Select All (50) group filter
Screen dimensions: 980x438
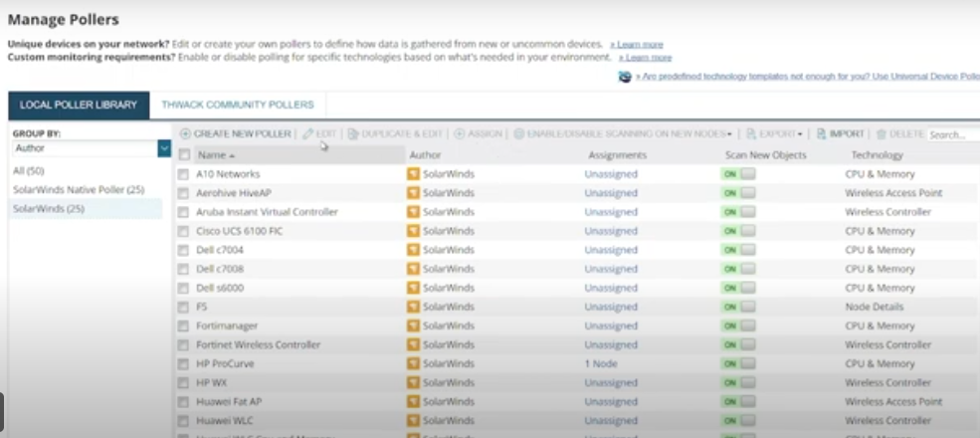[x=29, y=171]
